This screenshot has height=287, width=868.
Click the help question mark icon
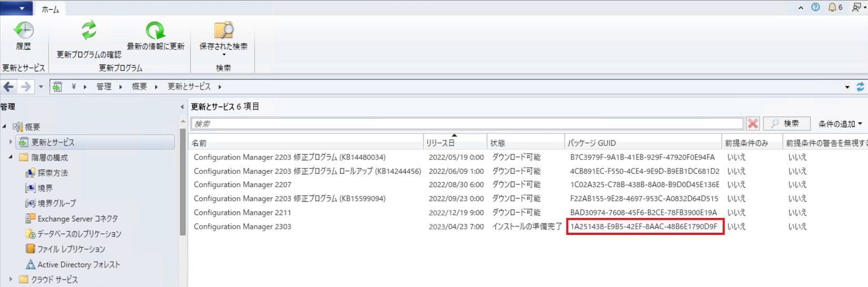pos(815,7)
